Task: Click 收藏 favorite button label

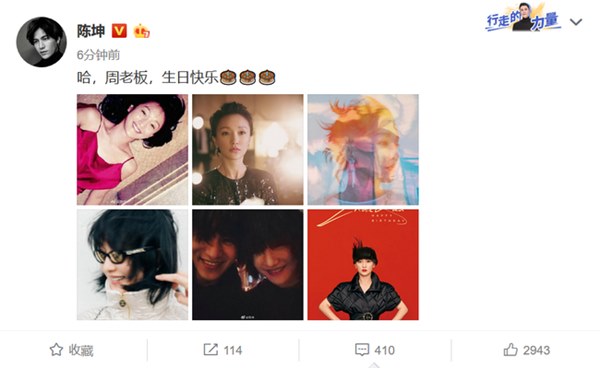Action: pos(81,350)
